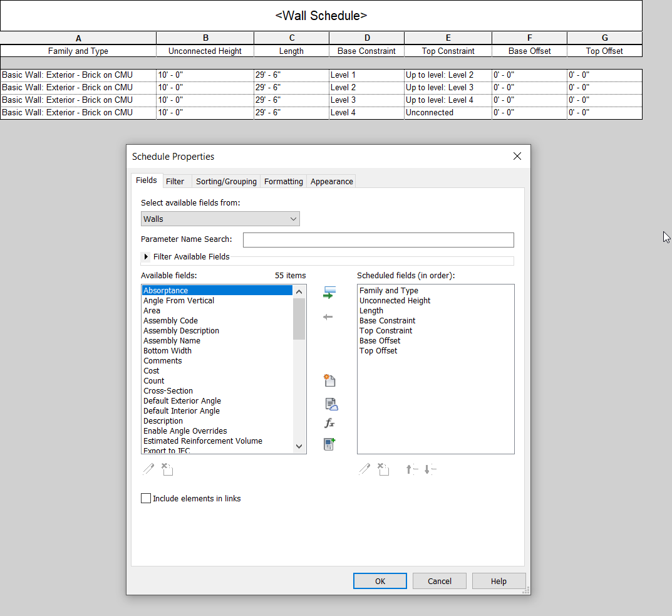Switch to the Sorting/Grouping tab
This screenshot has height=616, width=672.
pyautogui.click(x=225, y=181)
